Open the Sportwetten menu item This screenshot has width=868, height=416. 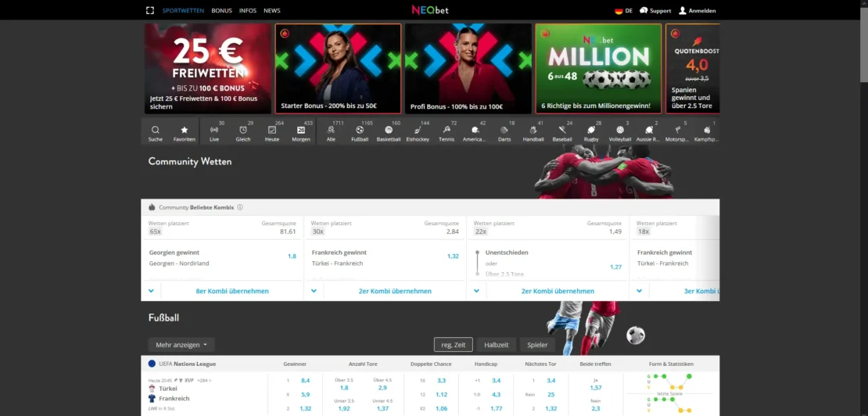(183, 10)
